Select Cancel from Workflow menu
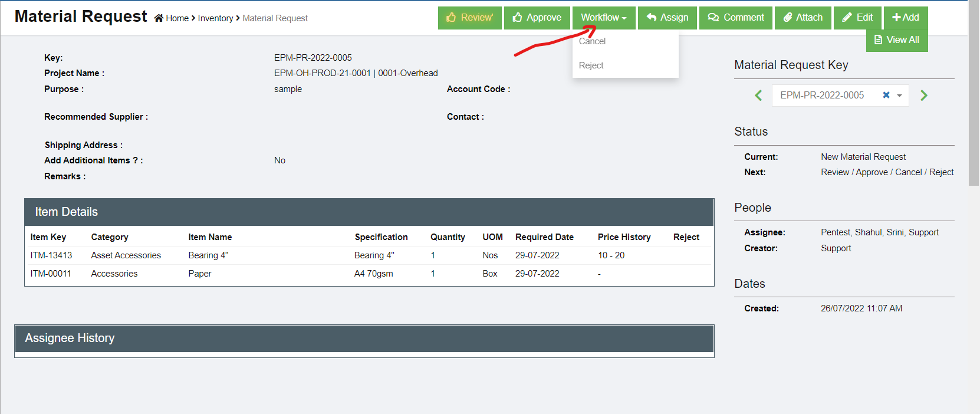This screenshot has height=414, width=980. 592,41
